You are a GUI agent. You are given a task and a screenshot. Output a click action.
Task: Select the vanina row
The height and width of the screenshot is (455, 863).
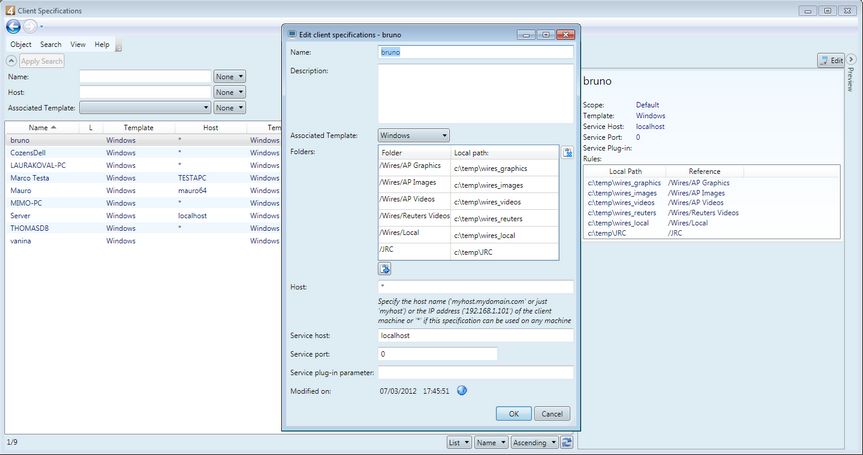click(143, 241)
